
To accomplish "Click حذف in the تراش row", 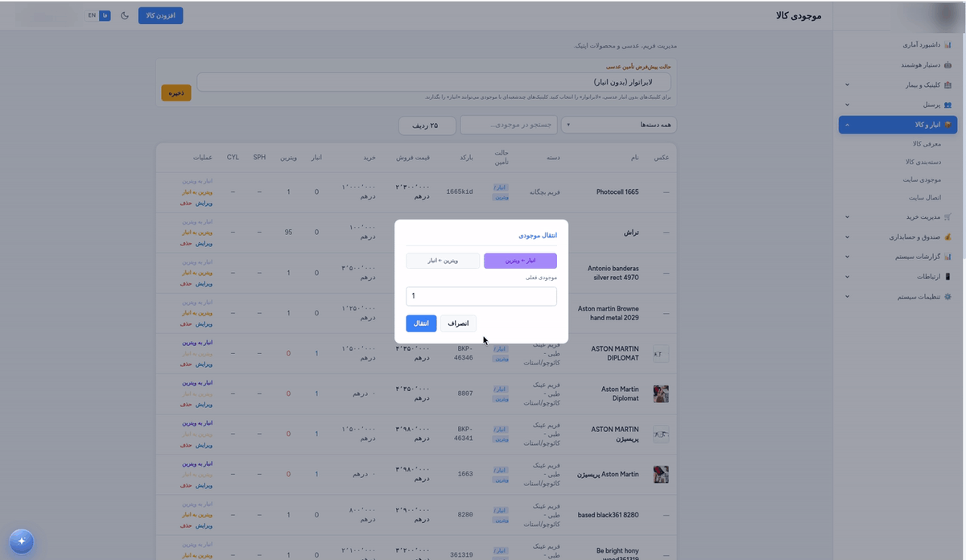I will pos(186,244).
